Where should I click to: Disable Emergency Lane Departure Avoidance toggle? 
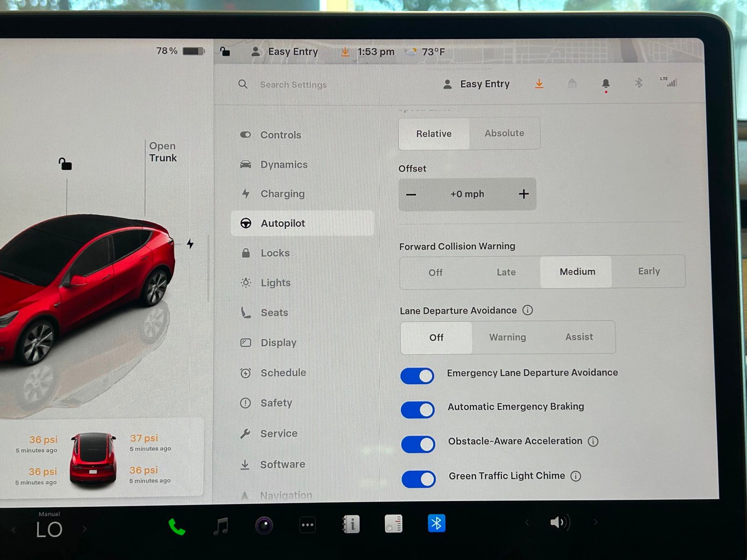[417, 376]
